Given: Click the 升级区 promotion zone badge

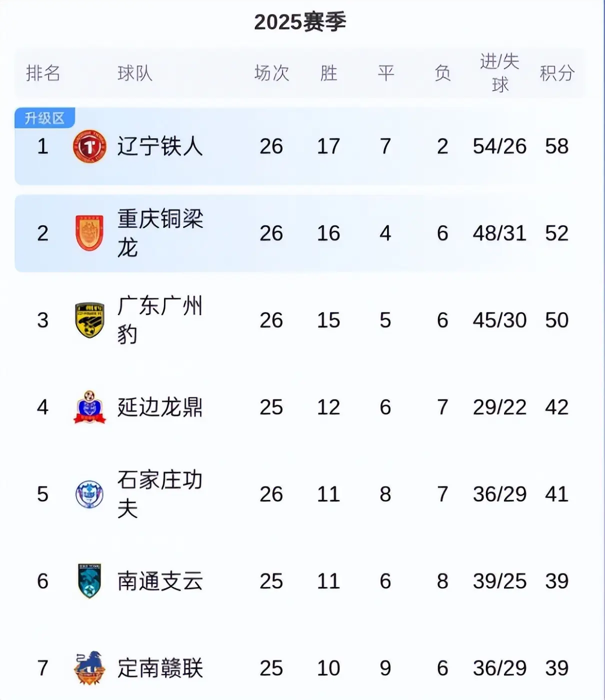Looking at the screenshot, I should click(x=45, y=118).
